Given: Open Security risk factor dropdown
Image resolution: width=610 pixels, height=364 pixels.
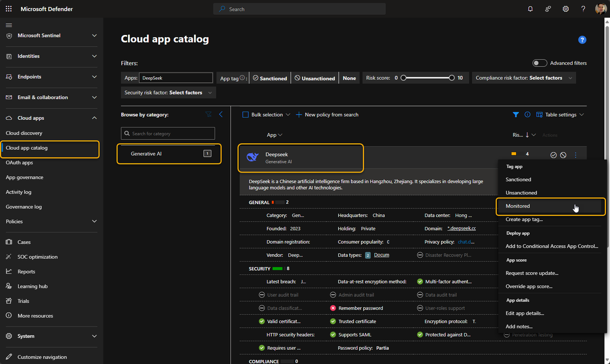Looking at the screenshot, I should (x=168, y=92).
